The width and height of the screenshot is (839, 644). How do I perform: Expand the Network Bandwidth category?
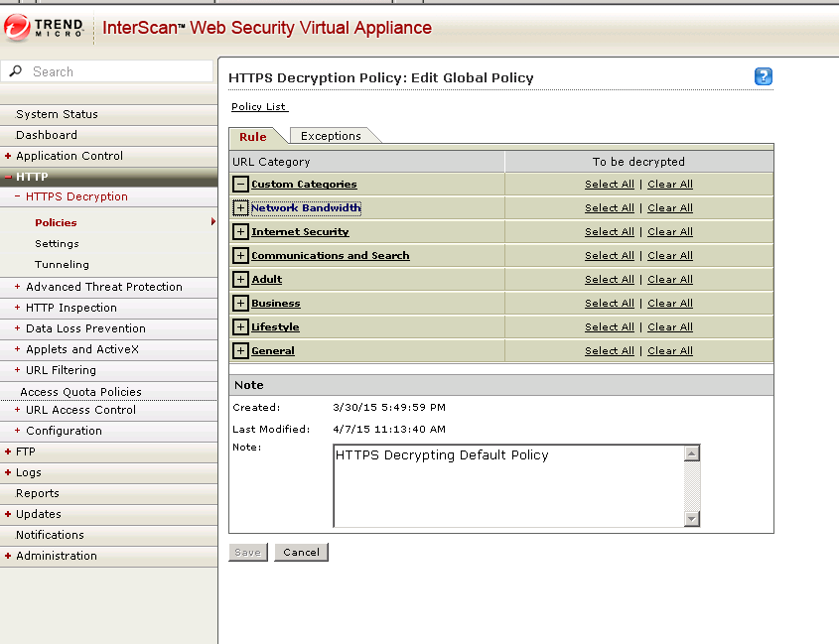click(x=241, y=208)
